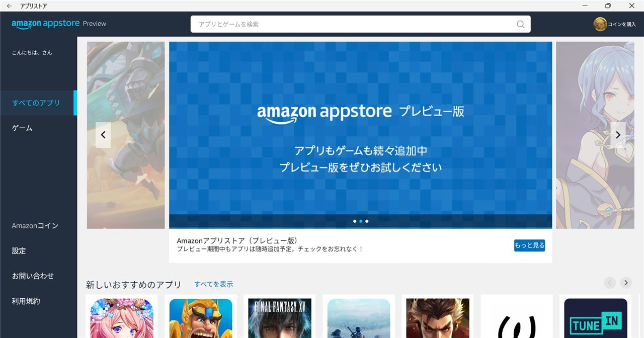Show previous carousel banner

103,135
